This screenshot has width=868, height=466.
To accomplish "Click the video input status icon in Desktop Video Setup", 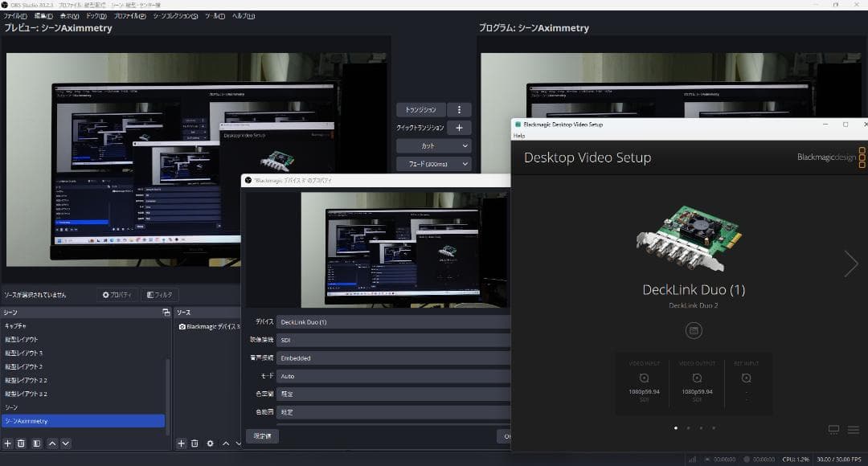I will [644, 378].
